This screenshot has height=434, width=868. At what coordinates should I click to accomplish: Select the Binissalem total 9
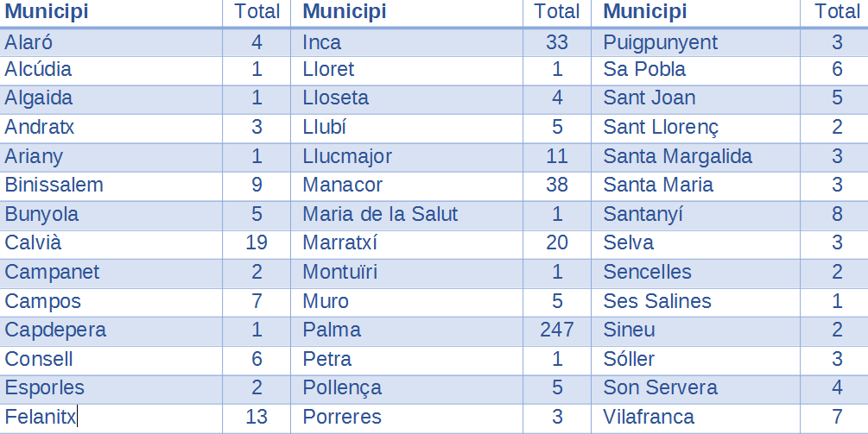[x=257, y=185]
